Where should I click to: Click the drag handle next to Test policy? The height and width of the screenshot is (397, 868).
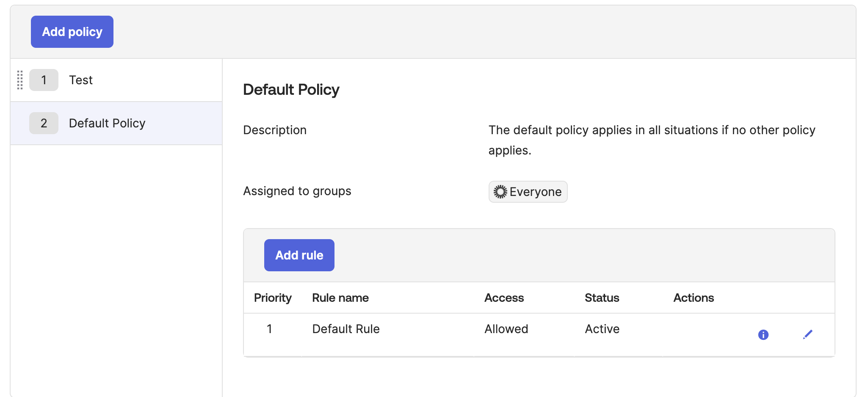click(x=19, y=80)
